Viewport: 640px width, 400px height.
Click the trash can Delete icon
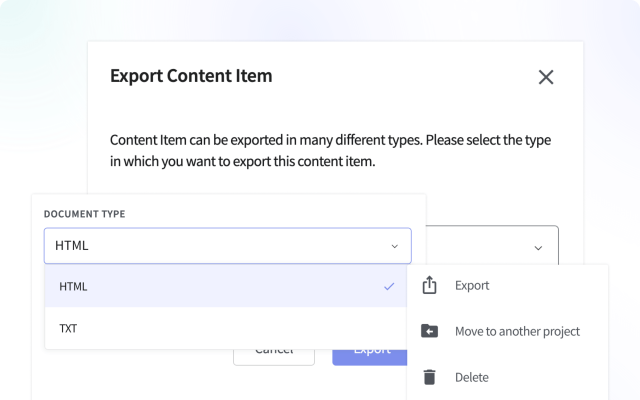[430, 377]
